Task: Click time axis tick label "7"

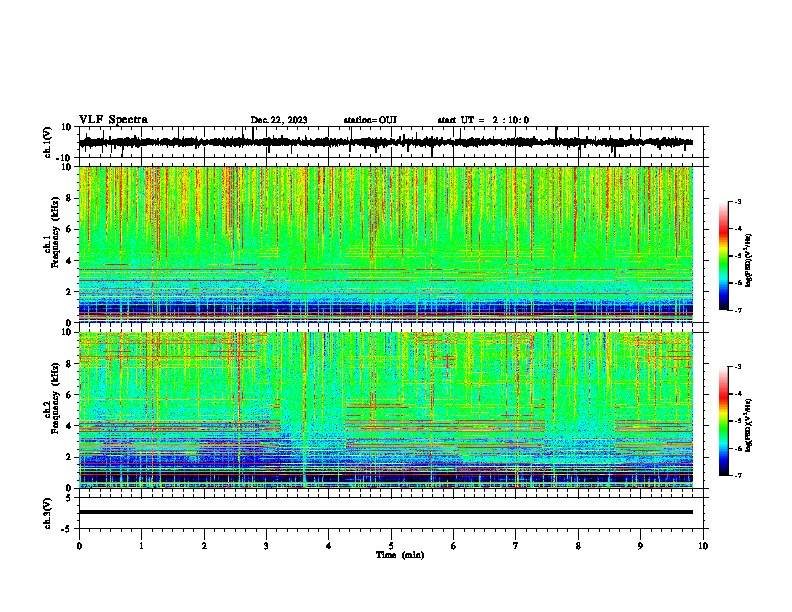Action: [516, 546]
